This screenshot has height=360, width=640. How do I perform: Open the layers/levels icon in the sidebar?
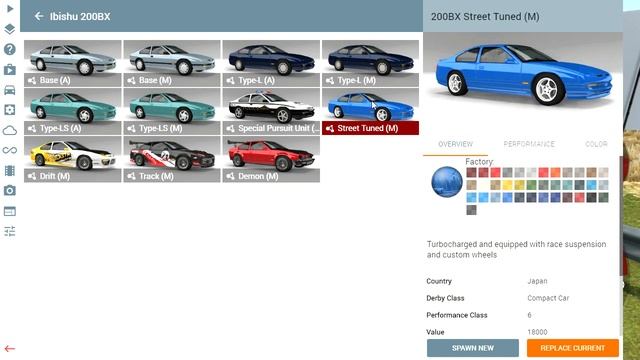click(x=10, y=29)
